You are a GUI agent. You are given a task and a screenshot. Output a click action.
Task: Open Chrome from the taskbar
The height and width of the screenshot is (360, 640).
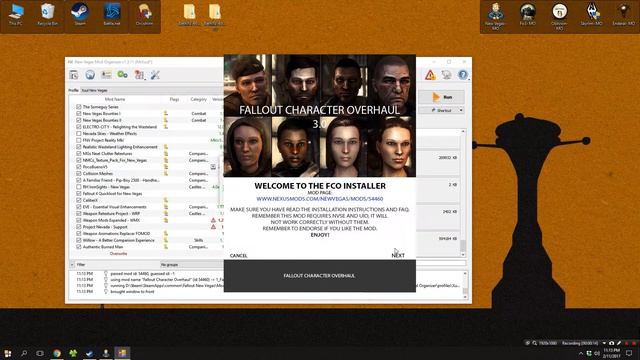click(57, 353)
